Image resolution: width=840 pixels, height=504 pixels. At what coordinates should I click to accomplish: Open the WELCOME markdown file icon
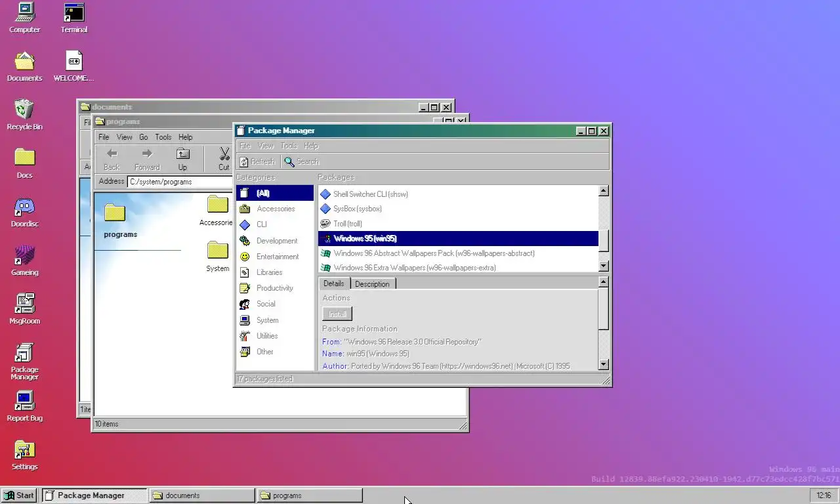tap(73, 66)
